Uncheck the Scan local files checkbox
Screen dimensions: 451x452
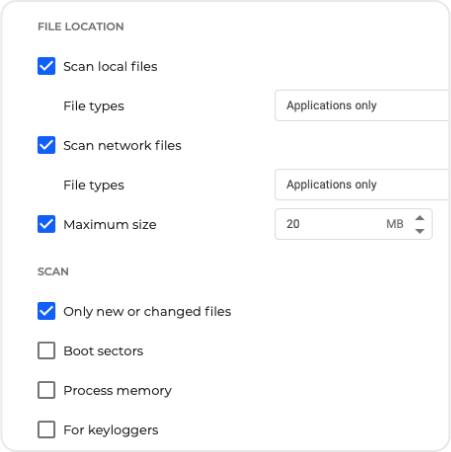point(46,66)
